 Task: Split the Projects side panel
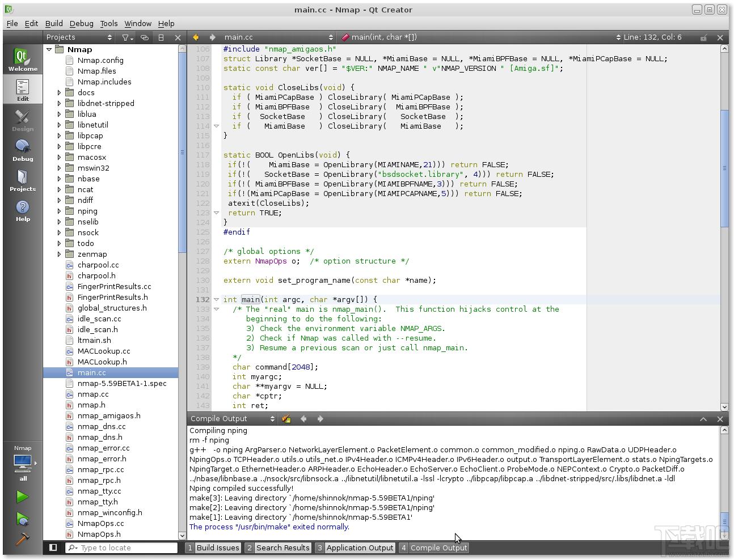[x=161, y=37]
